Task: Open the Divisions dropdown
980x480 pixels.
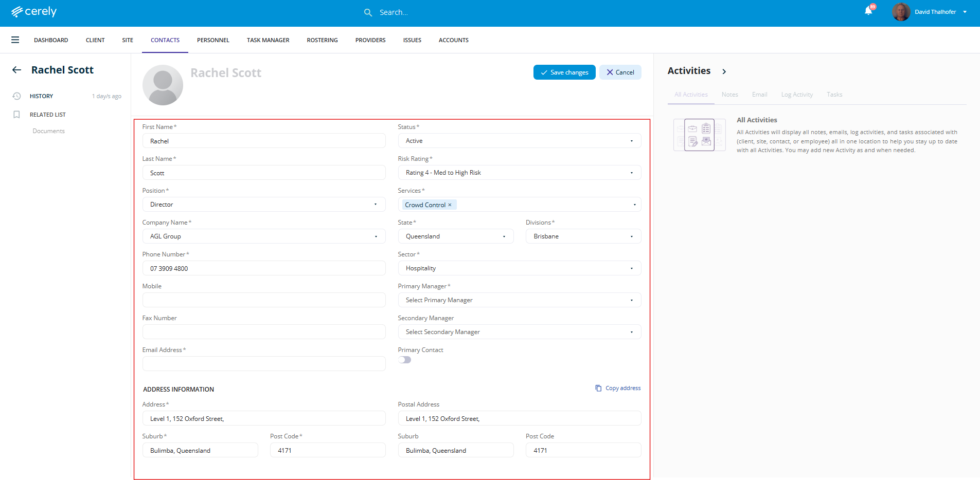Action: coord(583,236)
